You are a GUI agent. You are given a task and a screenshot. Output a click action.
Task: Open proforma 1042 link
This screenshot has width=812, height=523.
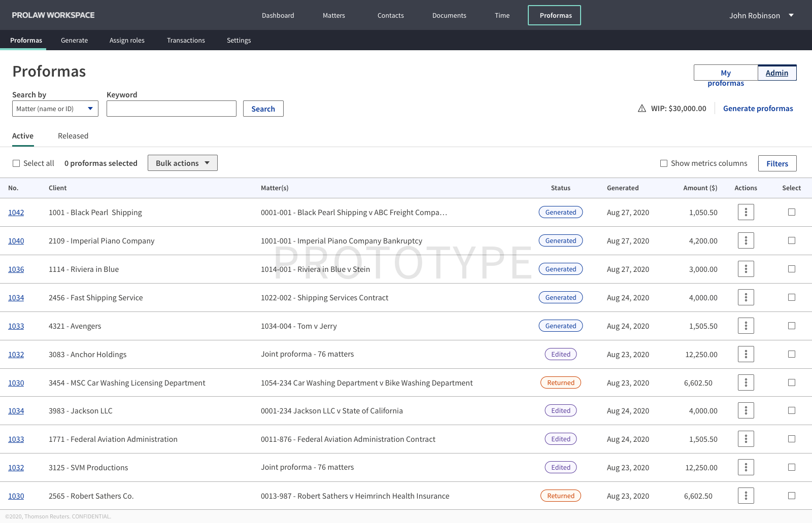point(16,213)
